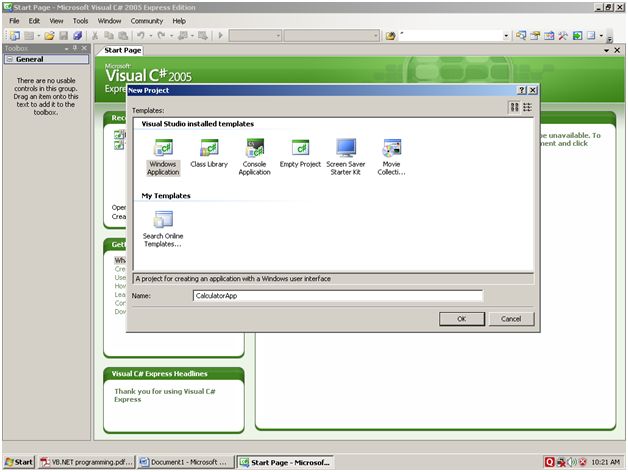Switch to VB.NET programming.pdf taskbar item
The image size is (628, 472).
[x=87, y=462]
